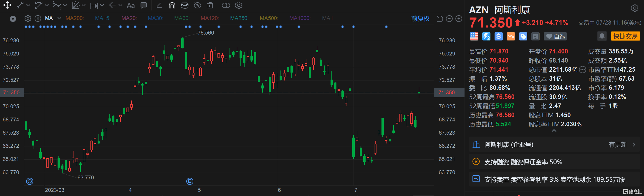
Task: Click 有更新 update link
Action: pyautogui.click(x=618, y=145)
